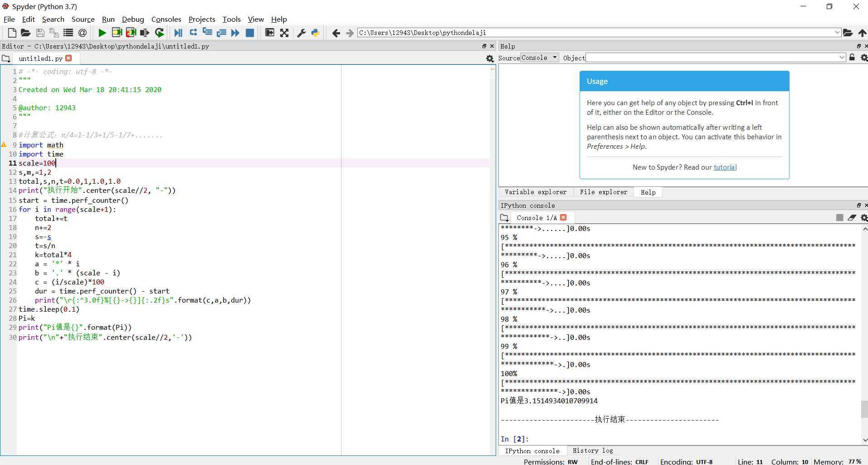Open Preferences with the wrench icon
The width and height of the screenshot is (868, 465).
[301, 33]
